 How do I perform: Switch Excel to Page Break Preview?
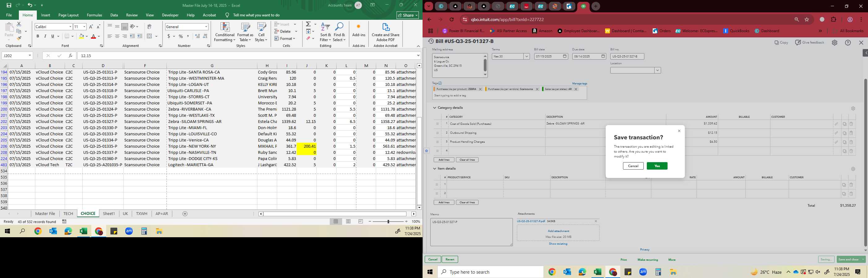[361, 221]
